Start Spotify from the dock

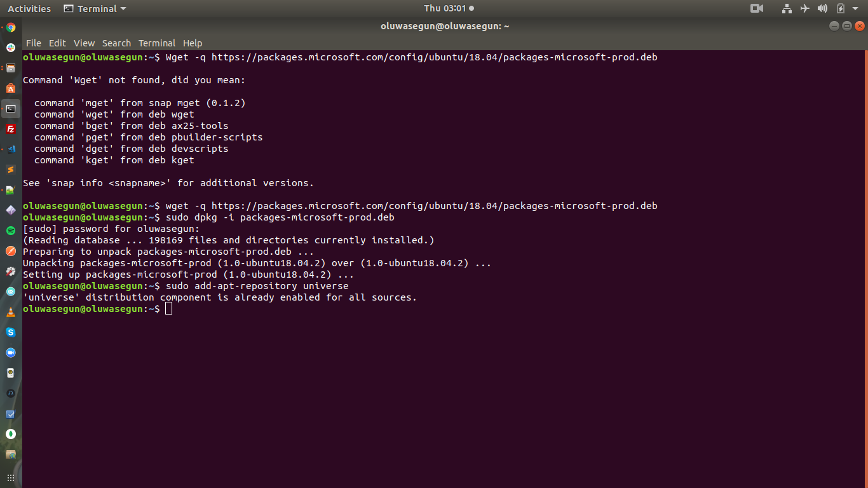pyautogui.click(x=10, y=231)
